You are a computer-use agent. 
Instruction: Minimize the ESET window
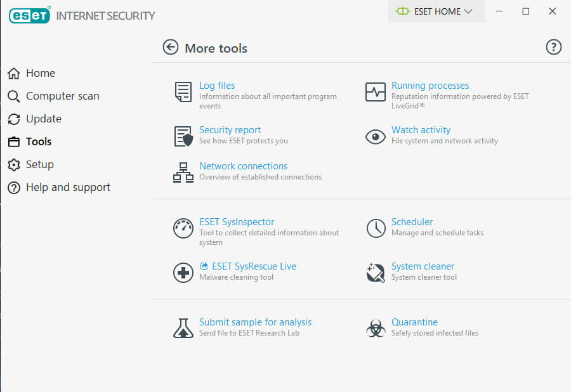(x=499, y=11)
